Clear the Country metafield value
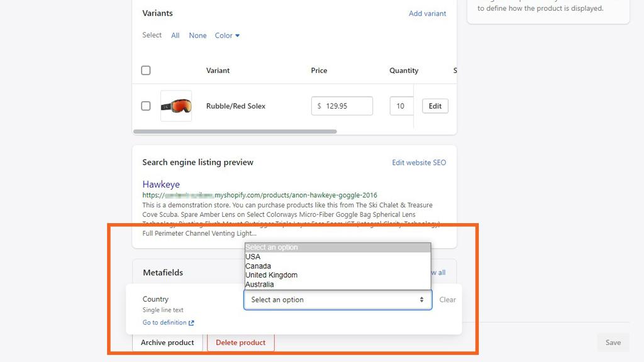 click(447, 300)
